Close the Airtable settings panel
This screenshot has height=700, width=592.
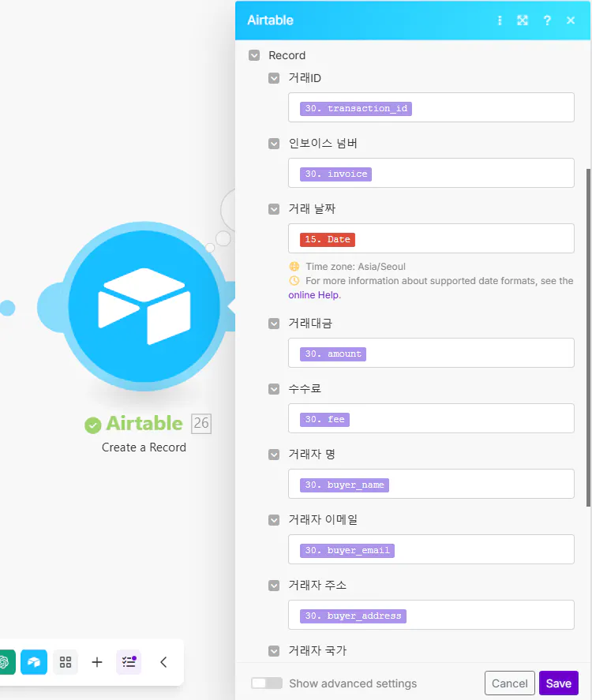(x=570, y=21)
